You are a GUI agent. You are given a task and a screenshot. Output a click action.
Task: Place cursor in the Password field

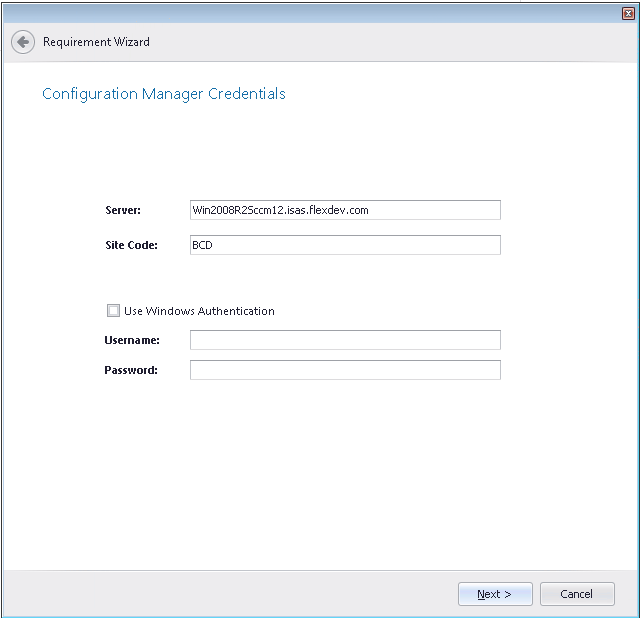[x=345, y=370]
